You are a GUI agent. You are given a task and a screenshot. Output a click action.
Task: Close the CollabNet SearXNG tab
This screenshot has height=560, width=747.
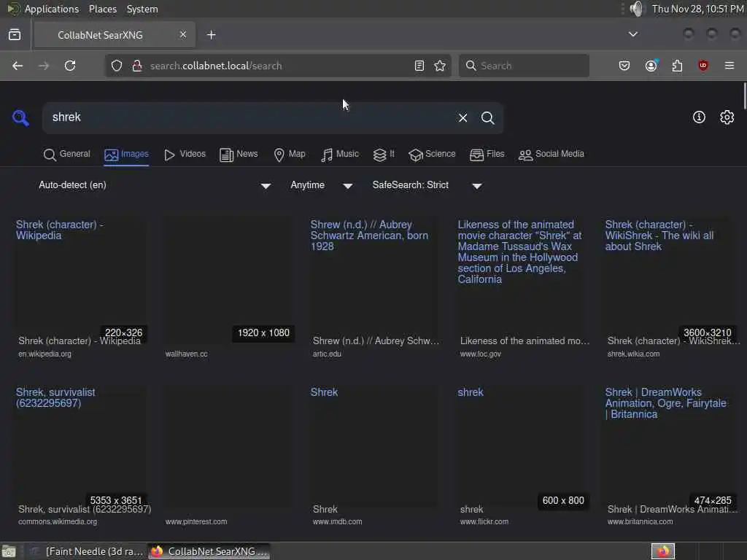183,34
